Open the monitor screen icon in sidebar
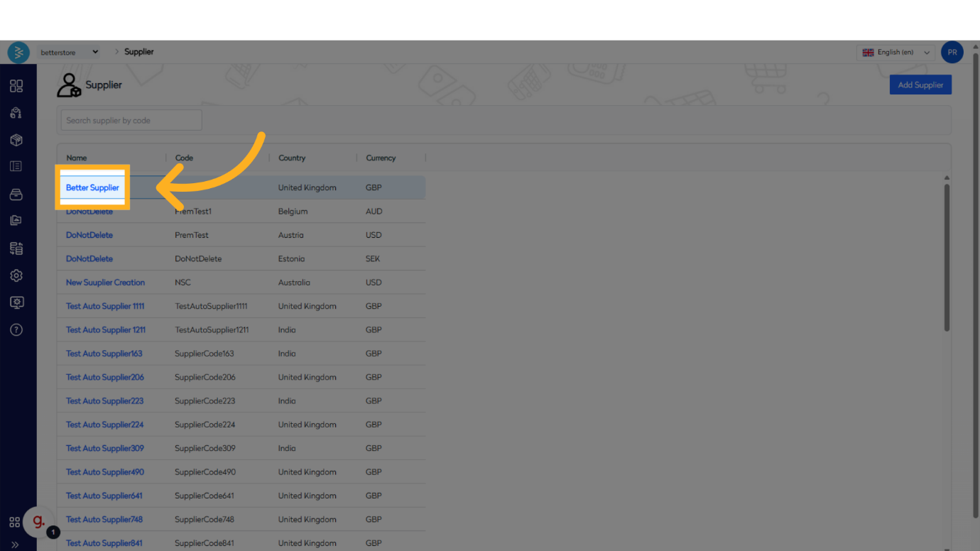The image size is (980, 551). (16, 302)
